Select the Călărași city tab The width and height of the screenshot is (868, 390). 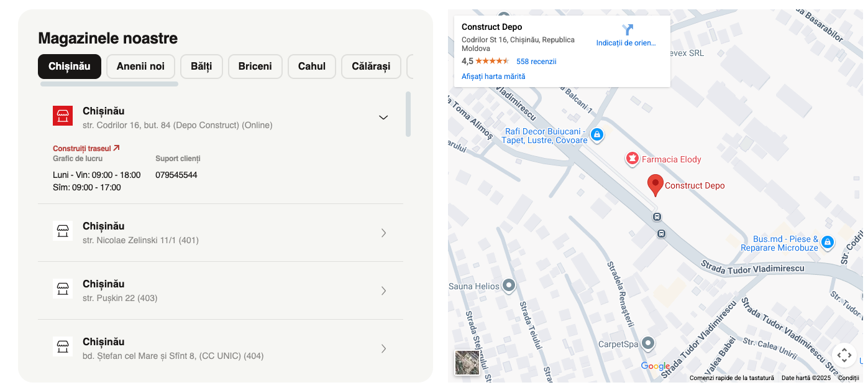point(371,67)
